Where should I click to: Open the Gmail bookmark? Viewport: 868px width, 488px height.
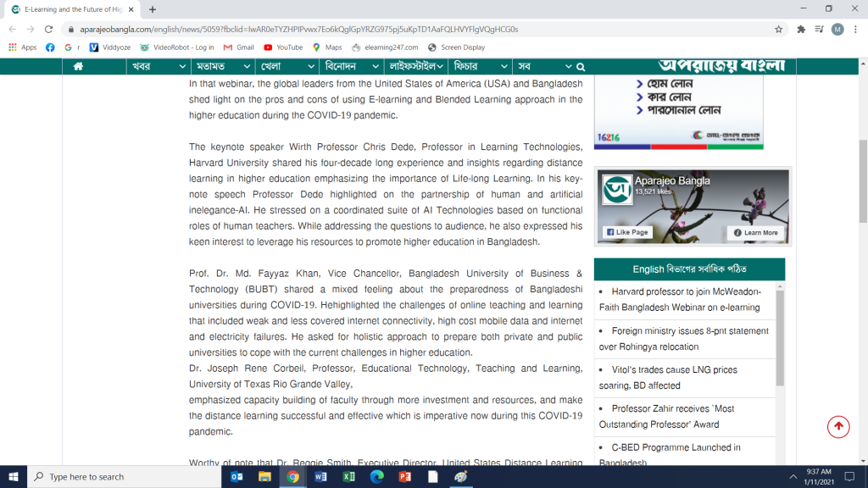[x=238, y=47]
